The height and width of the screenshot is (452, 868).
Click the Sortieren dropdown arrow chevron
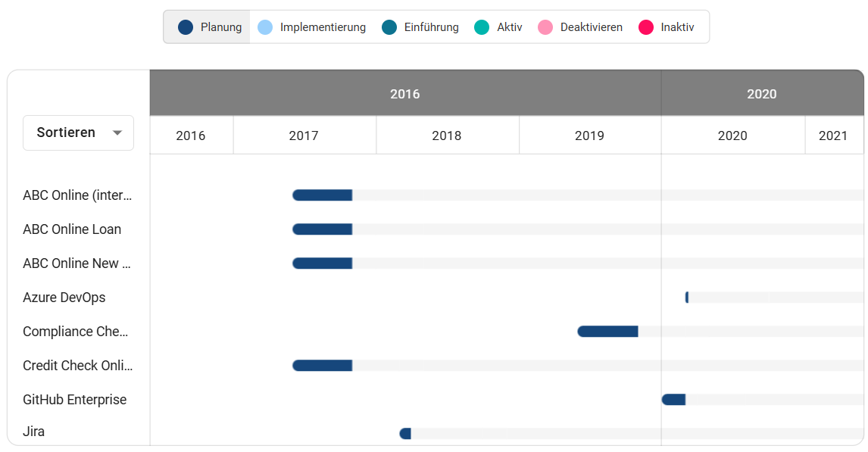117,132
